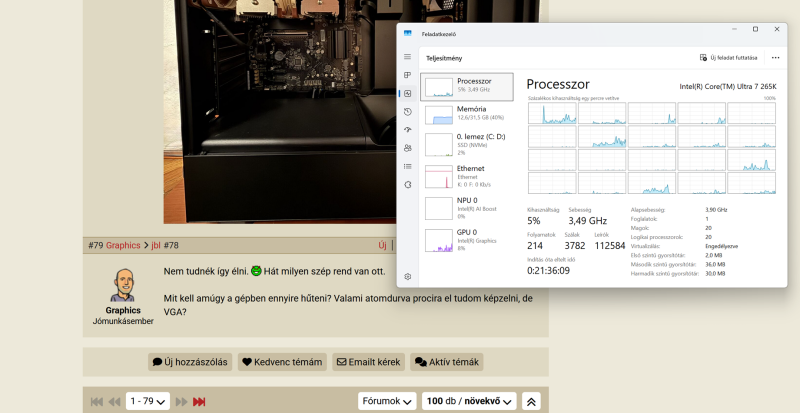The height and width of the screenshot is (413, 800).
Task: Click the 3,49 GHz speed value
Action: click(x=587, y=221)
